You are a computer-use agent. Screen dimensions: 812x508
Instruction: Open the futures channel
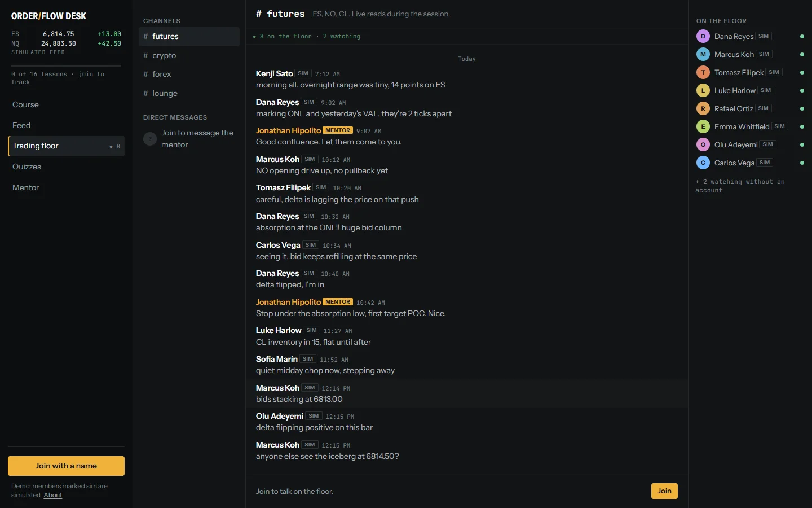(x=189, y=36)
